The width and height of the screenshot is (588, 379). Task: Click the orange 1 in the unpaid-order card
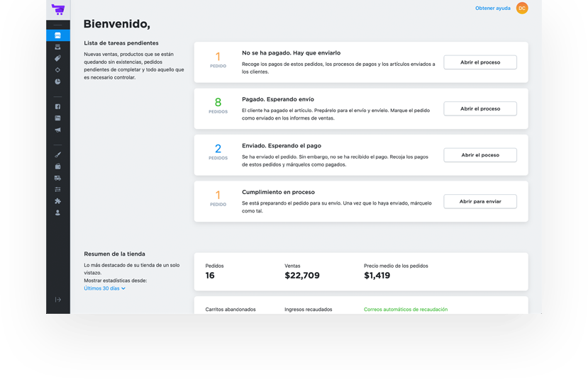click(x=218, y=57)
